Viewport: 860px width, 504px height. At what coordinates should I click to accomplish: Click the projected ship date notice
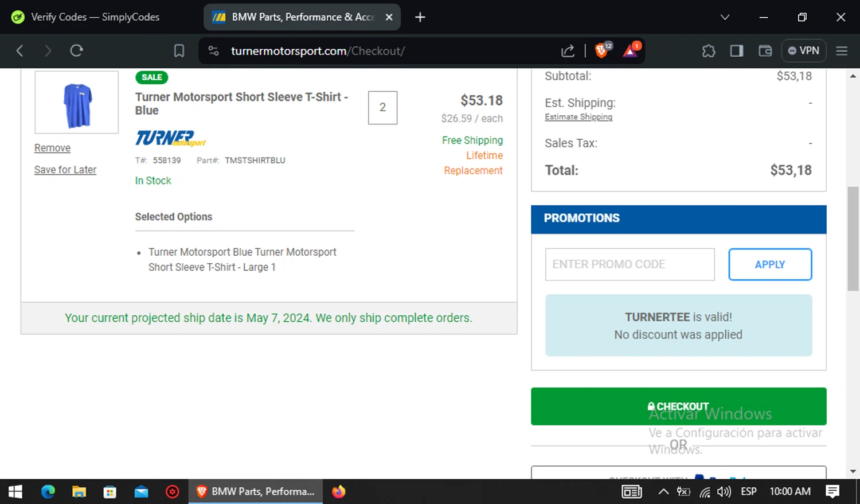click(268, 318)
